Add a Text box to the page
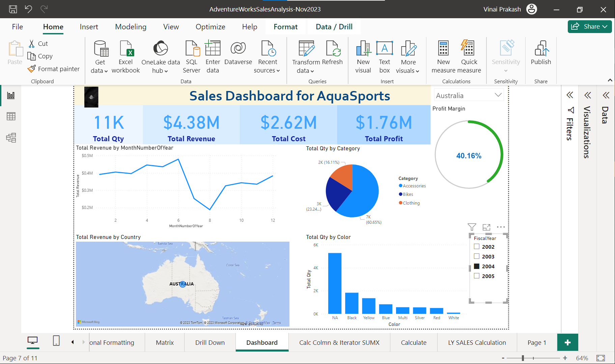615x364 pixels. pyautogui.click(x=385, y=57)
